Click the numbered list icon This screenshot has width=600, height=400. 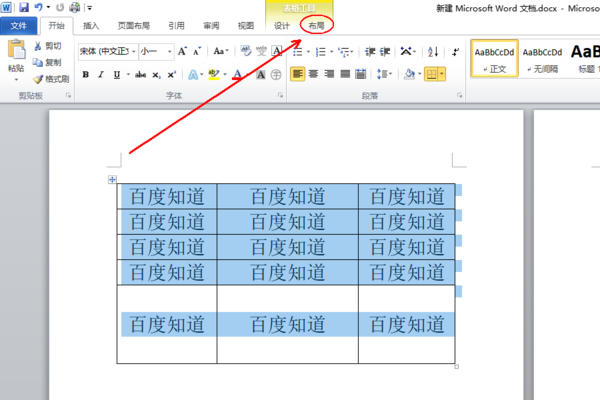point(320,52)
